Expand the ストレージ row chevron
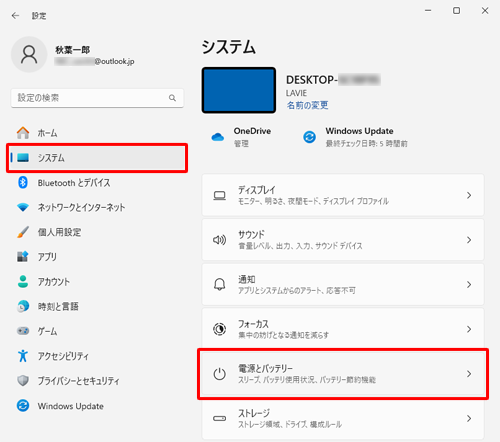Screen dimensions: 500x442 point(469,418)
